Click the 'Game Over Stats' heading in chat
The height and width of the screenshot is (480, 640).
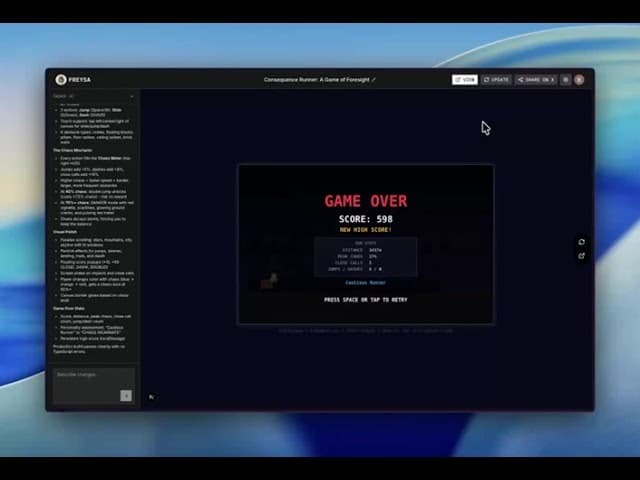pos(69,309)
